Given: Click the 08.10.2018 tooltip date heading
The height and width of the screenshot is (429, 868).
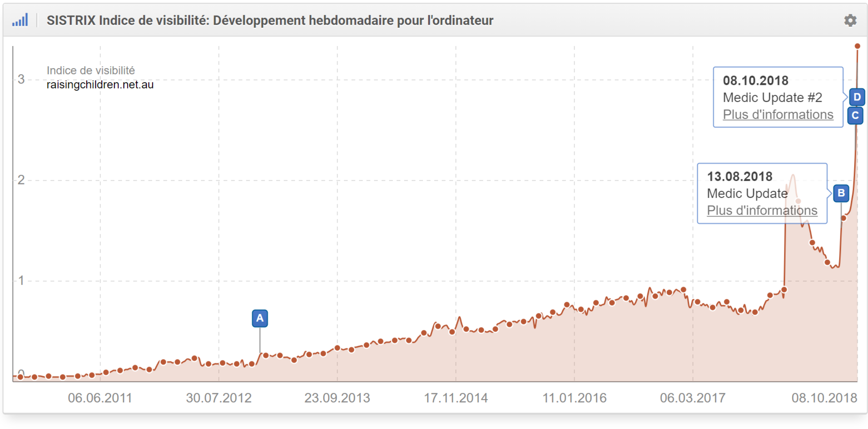Looking at the screenshot, I should (756, 81).
